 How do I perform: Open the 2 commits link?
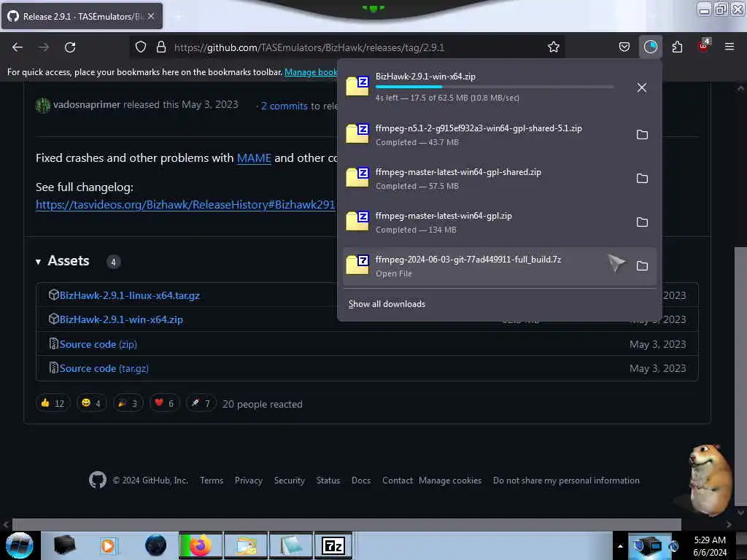pos(285,106)
